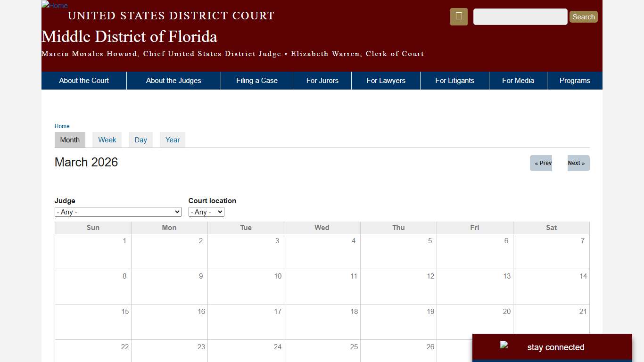Open the About the Judges menu
The height and width of the screenshot is (362, 644).
173,81
